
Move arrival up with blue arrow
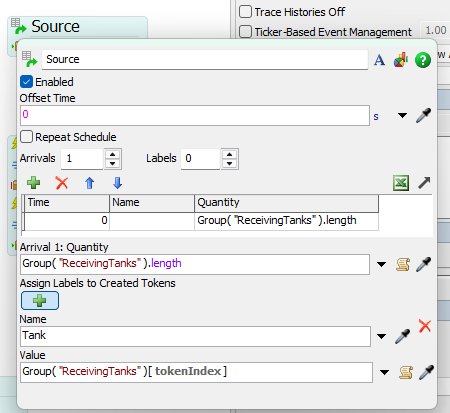tap(89, 183)
